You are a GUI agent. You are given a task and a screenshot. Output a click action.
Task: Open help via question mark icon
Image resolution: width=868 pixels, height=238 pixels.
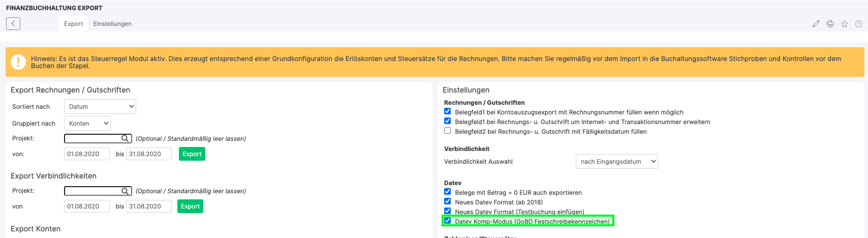coord(859,24)
